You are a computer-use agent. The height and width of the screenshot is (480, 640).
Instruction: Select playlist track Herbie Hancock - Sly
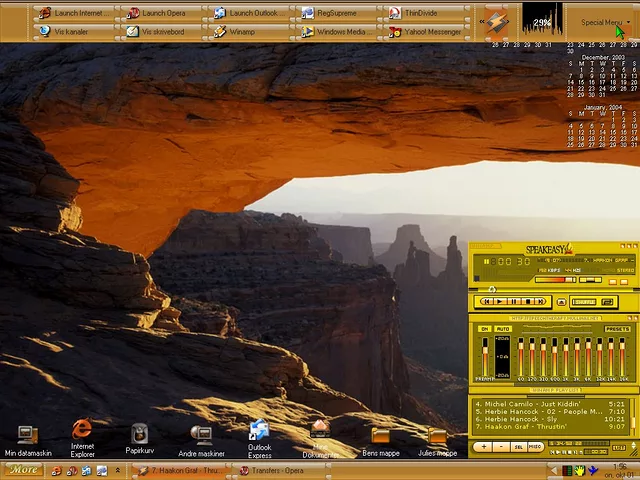[550, 419]
